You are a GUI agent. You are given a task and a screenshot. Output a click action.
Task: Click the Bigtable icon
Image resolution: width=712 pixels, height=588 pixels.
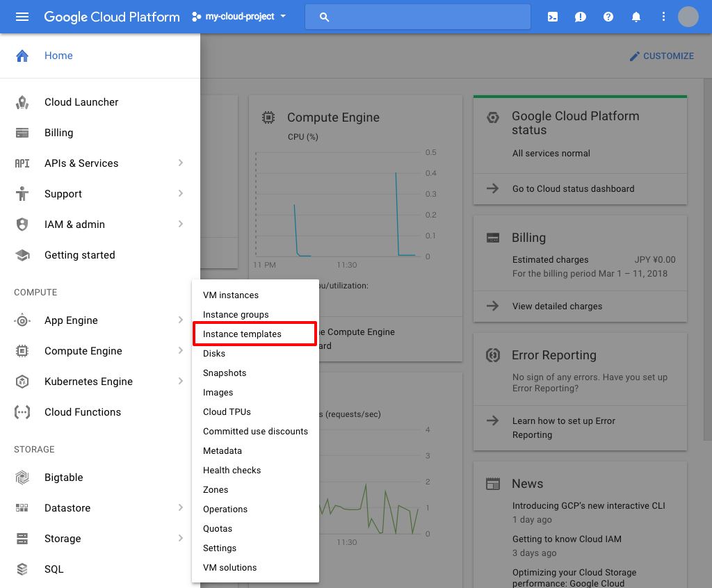(22, 477)
